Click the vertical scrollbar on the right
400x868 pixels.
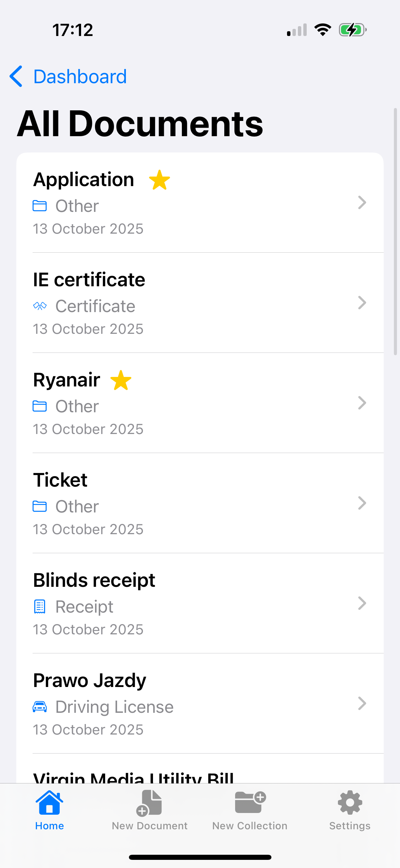click(x=395, y=231)
